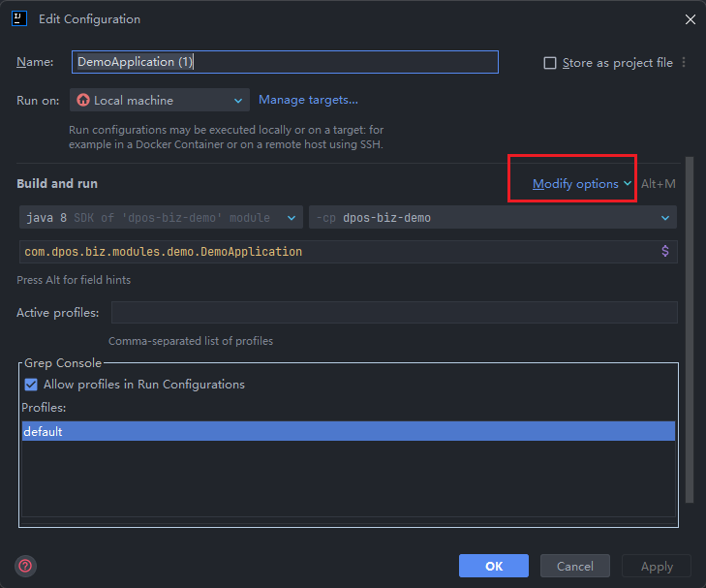Click the IntelliJ logo in title bar
This screenshot has height=588, width=706.
click(x=18, y=18)
